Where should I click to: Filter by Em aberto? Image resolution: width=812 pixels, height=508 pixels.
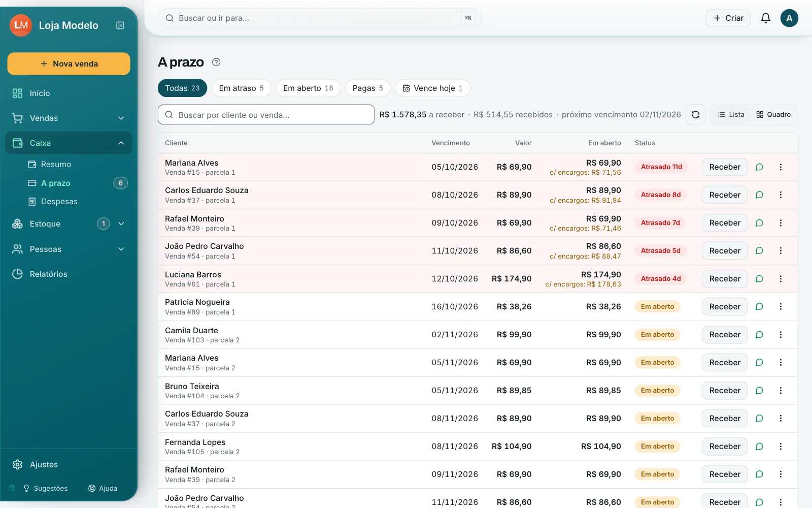pyautogui.click(x=308, y=88)
